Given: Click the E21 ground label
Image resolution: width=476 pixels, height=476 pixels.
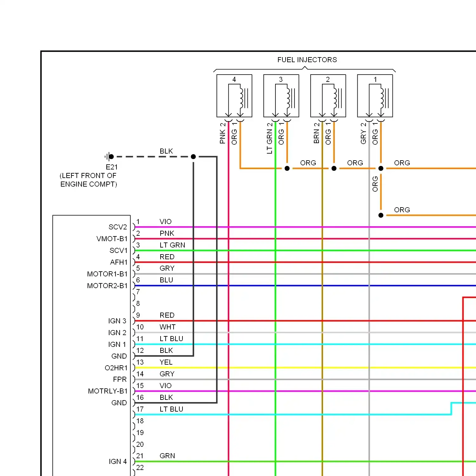Looking at the screenshot, I should click(x=112, y=167).
